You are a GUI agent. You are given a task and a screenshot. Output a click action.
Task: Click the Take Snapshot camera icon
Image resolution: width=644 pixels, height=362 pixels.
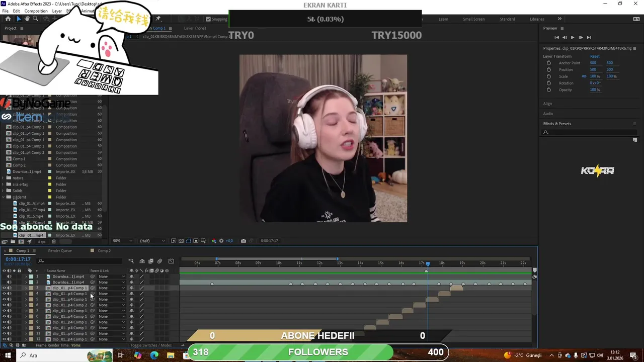click(x=244, y=241)
